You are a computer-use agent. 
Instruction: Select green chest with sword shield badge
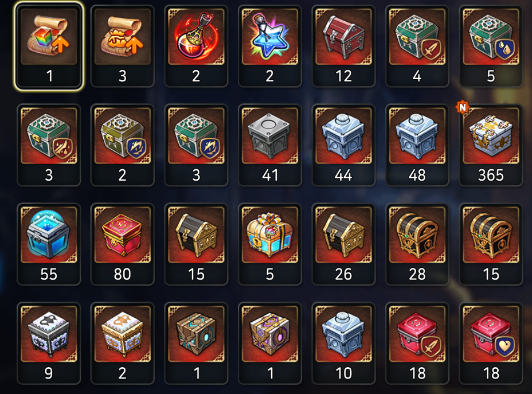[x=417, y=46]
